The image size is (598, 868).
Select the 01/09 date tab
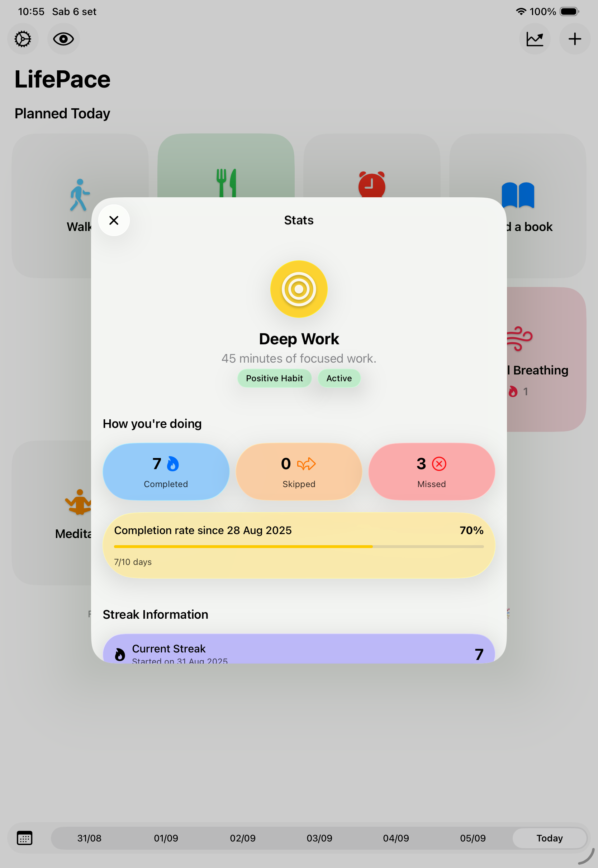tap(166, 838)
